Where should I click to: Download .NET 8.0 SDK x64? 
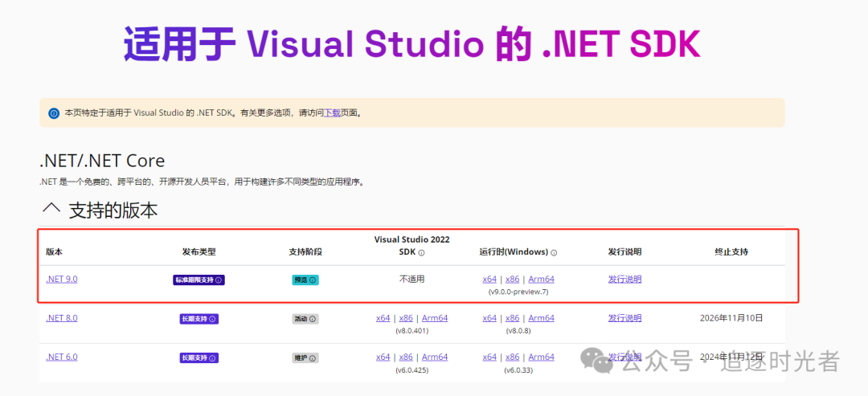tap(383, 318)
